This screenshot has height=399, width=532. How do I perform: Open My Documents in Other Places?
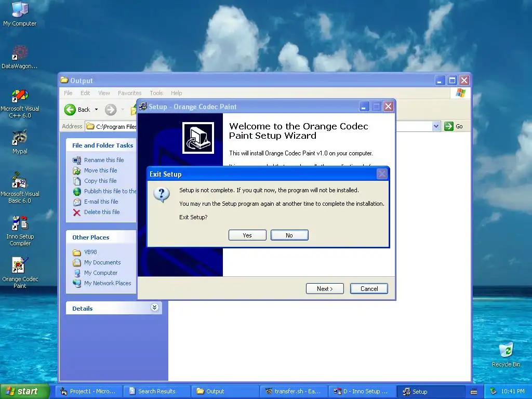(x=102, y=262)
